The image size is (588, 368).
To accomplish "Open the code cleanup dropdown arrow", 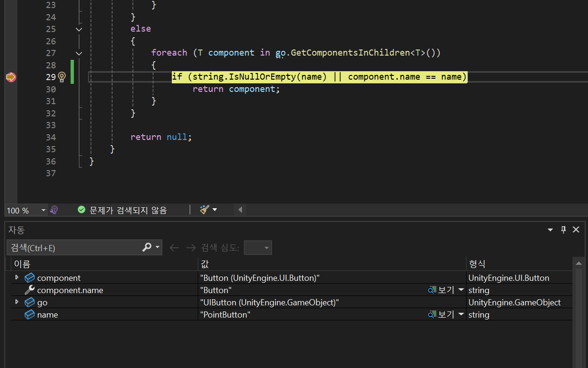I will 215,210.
